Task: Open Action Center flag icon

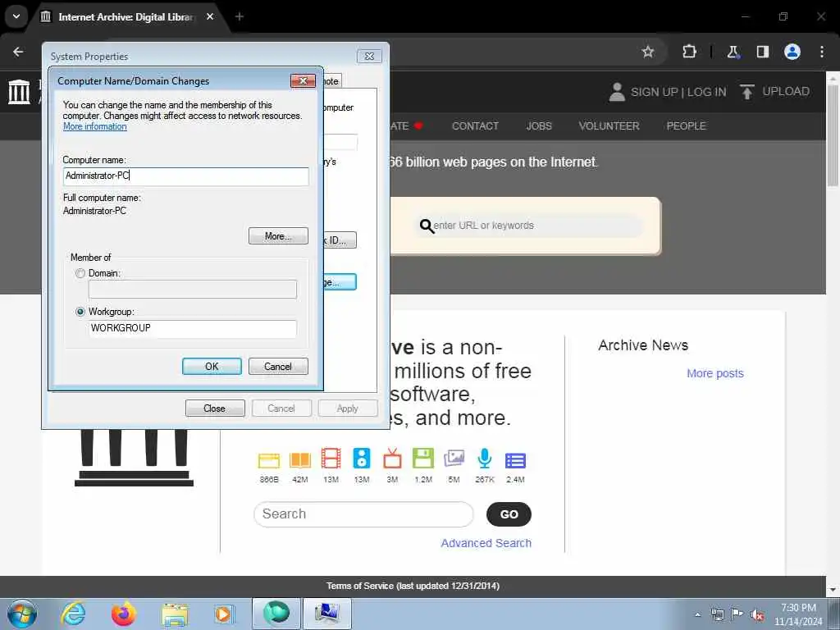Action: click(x=737, y=614)
